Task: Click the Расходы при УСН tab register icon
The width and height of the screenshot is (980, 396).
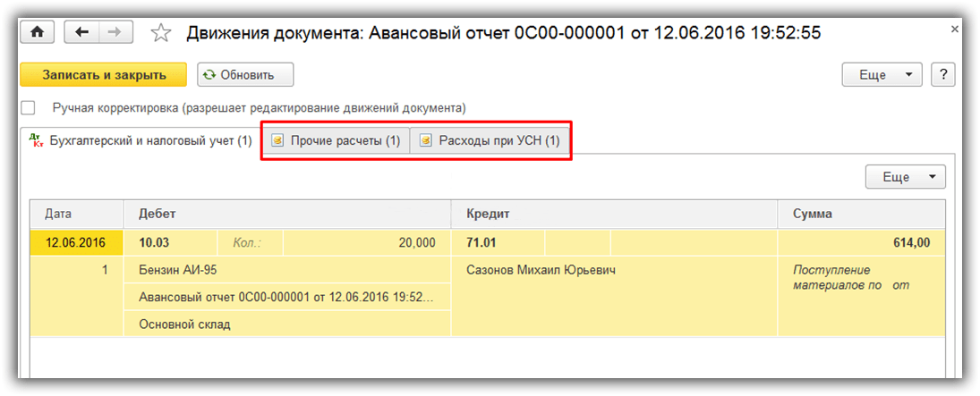Action: click(x=425, y=141)
